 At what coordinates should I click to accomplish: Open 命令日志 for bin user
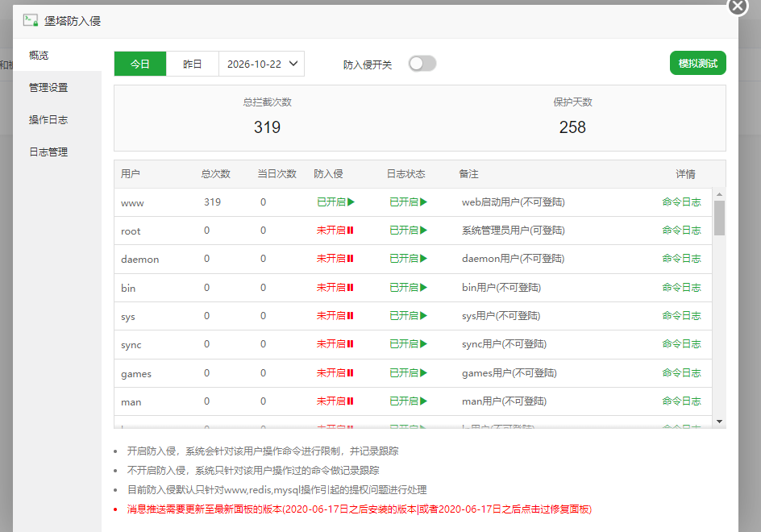[681, 287]
